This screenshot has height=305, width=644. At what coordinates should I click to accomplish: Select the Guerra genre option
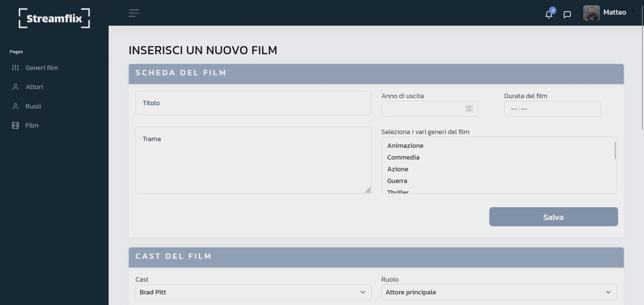click(397, 181)
